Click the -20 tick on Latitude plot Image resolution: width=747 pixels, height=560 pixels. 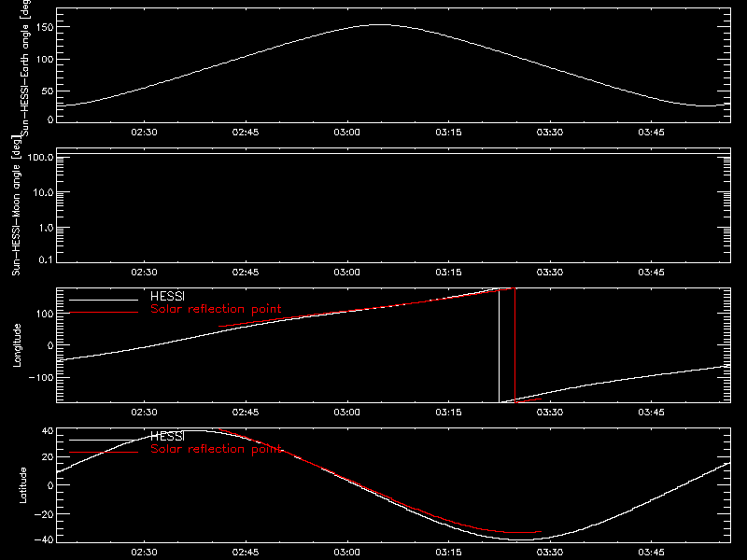coord(45,514)
